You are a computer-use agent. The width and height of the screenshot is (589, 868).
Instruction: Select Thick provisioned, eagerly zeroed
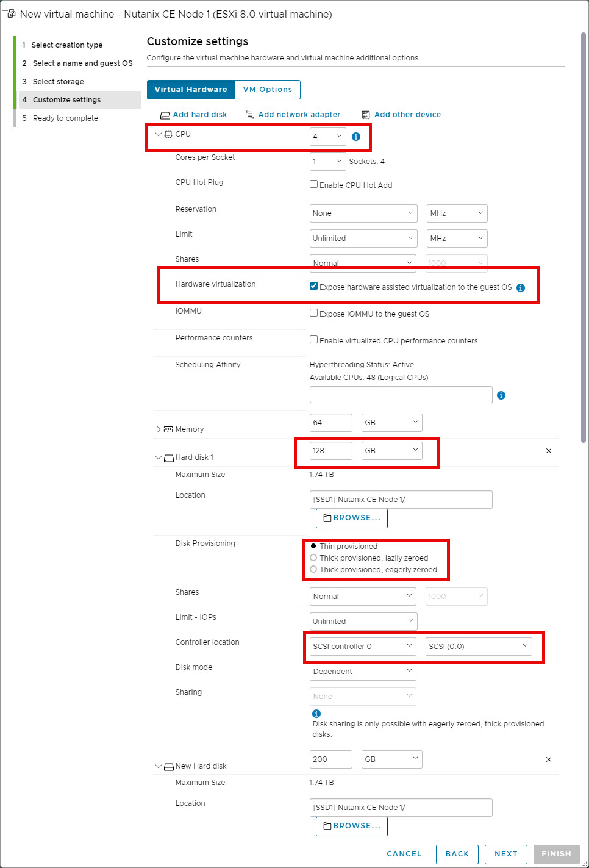(313, 569)
